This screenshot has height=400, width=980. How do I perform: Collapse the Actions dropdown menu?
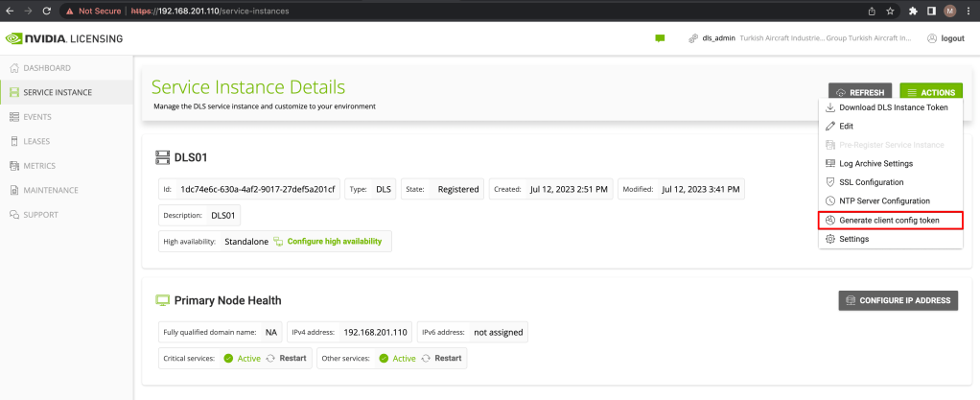point(930,92)
